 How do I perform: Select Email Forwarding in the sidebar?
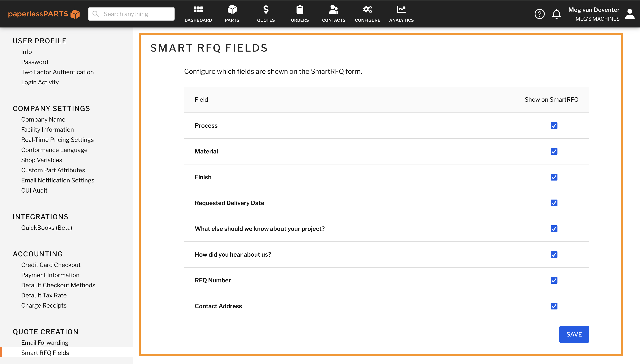(x=45, y=342)
